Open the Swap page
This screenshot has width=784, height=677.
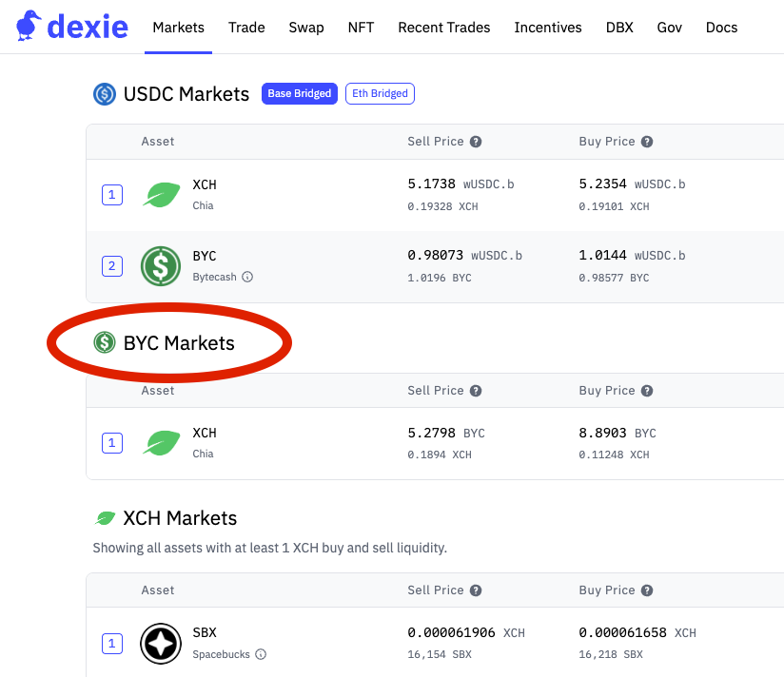306,27
